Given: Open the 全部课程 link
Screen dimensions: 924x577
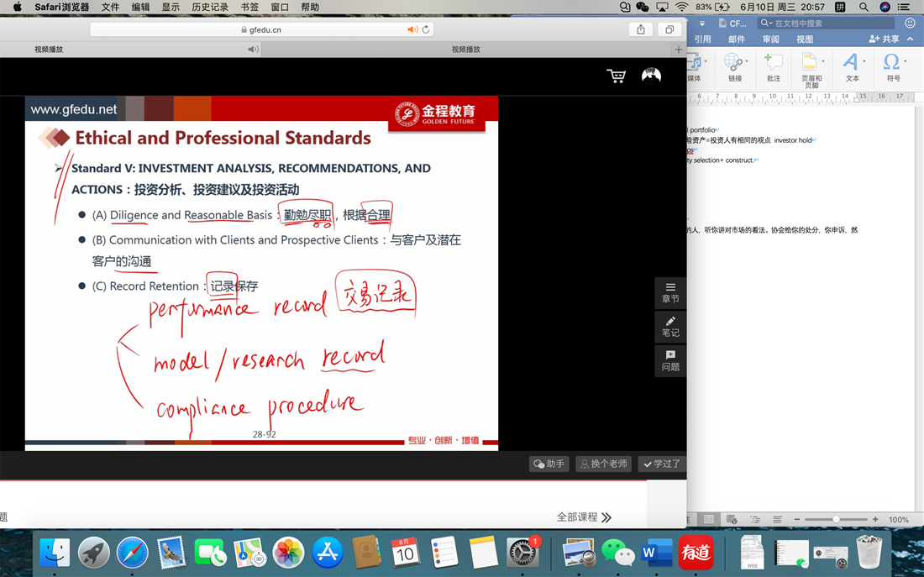Looking at the screenshot, I should point(584,517).
